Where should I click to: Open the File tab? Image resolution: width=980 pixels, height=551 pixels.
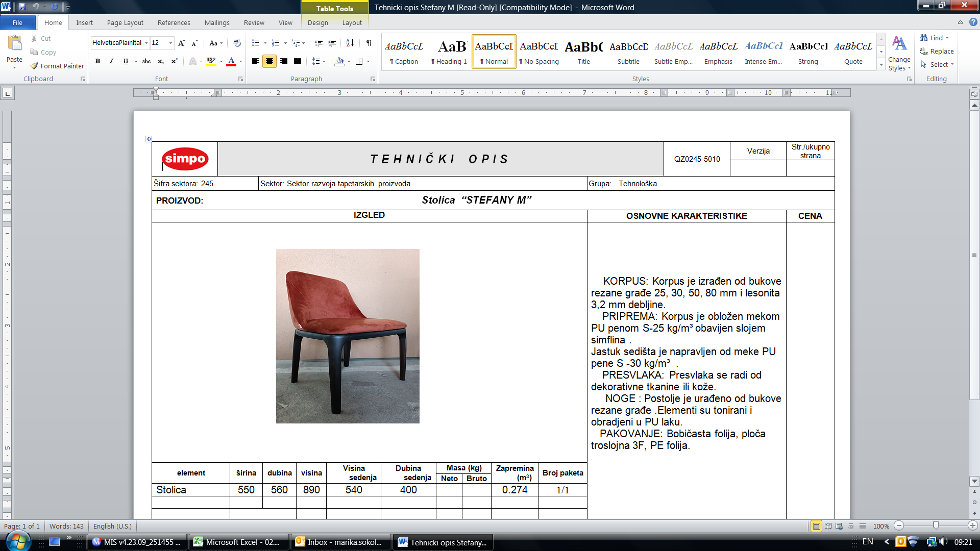click(18, 22)
